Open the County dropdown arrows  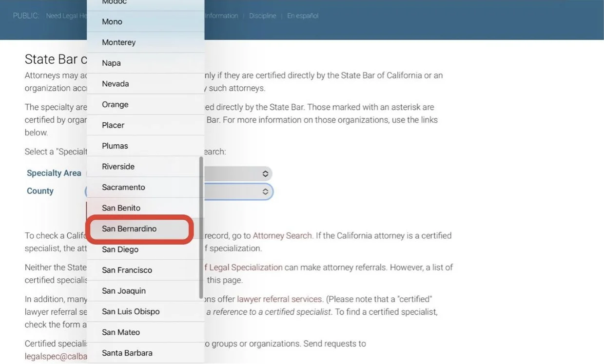pyautogui.click(x=265, y=192)
